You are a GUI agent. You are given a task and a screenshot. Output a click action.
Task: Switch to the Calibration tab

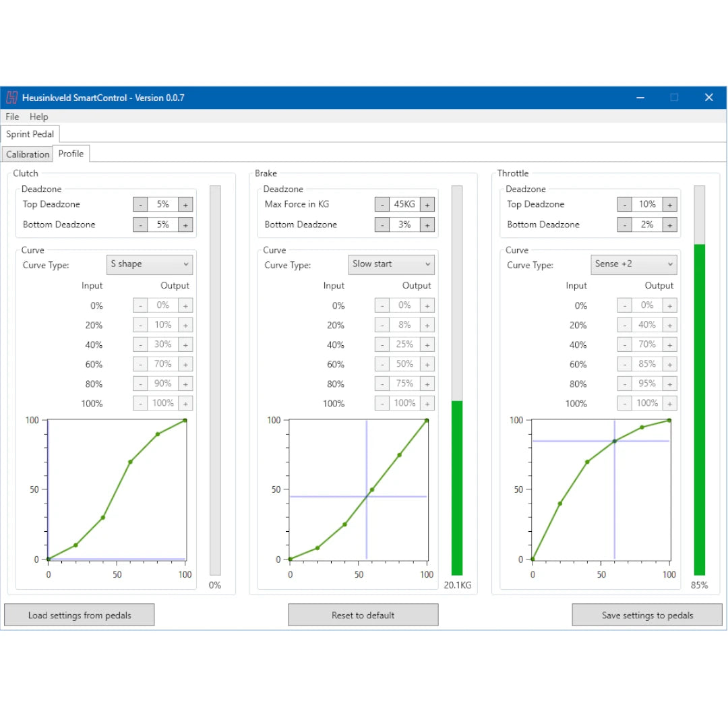click(x=28, y=154)
